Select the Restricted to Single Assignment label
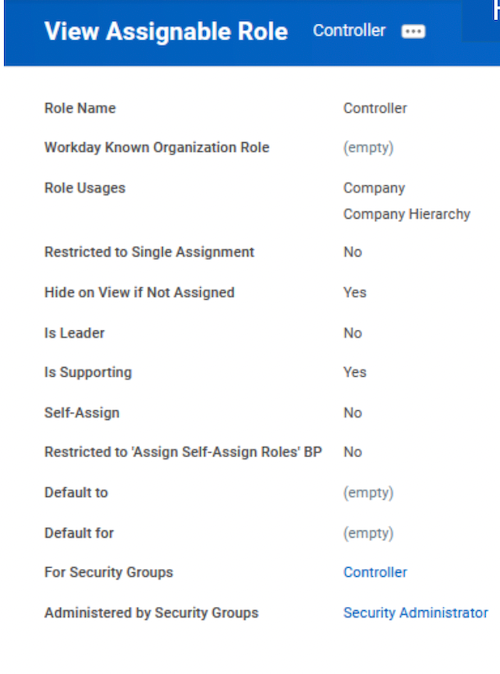This screenshot has height=674, width=500. pos(149,252)
